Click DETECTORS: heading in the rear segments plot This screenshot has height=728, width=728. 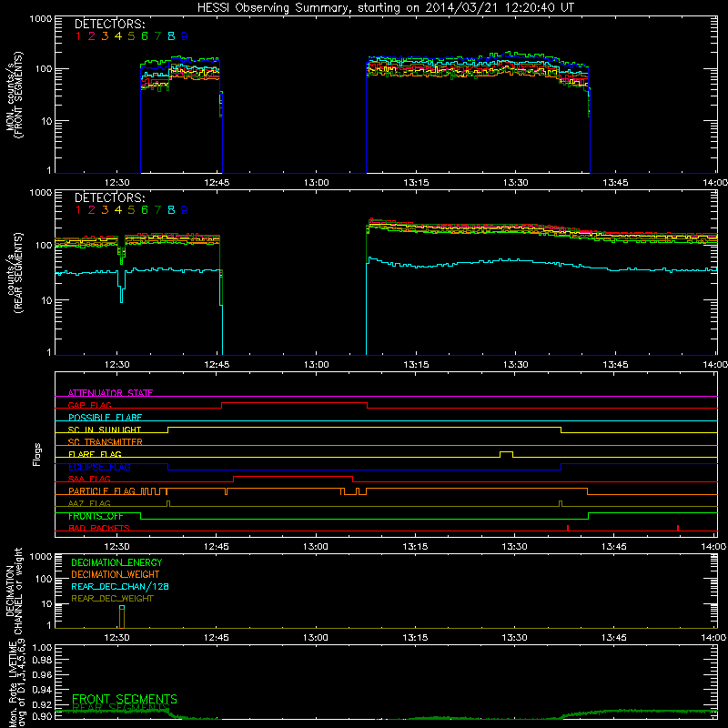tap(109, 197)
